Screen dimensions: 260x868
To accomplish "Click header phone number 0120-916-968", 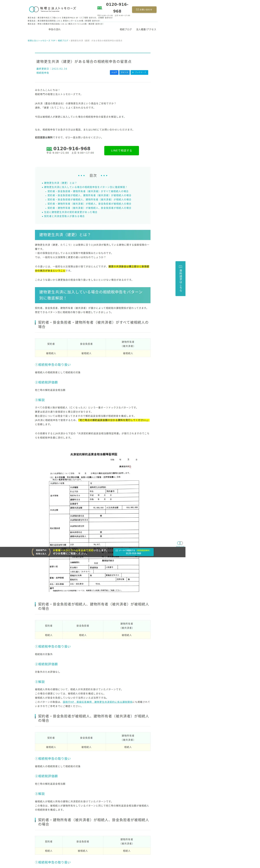I will (x=117, y=8).
